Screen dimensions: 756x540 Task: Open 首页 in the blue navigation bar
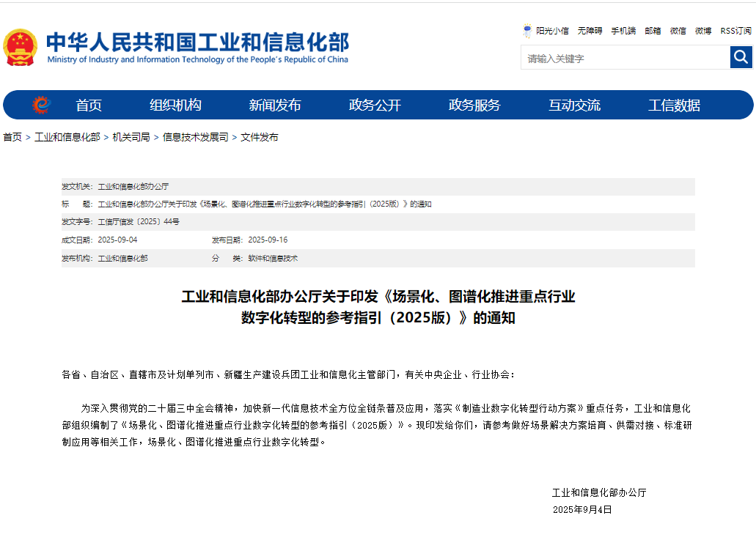pos(89,106)
